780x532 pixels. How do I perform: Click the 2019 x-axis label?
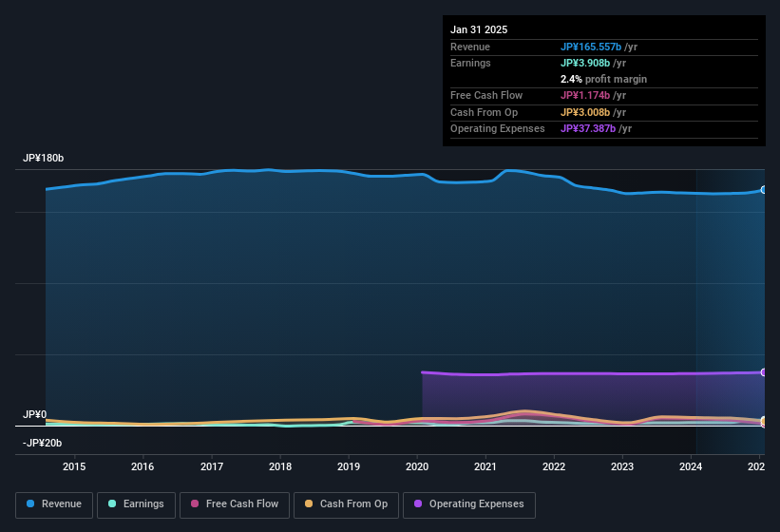[349, 466]
